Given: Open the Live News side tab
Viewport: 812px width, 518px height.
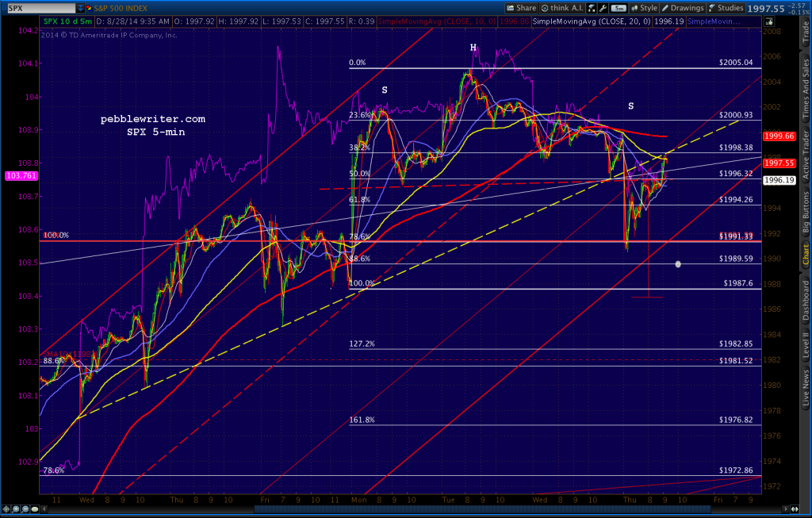Looking at the screenshot, I should pyautogui.click(x=806, y=388).
